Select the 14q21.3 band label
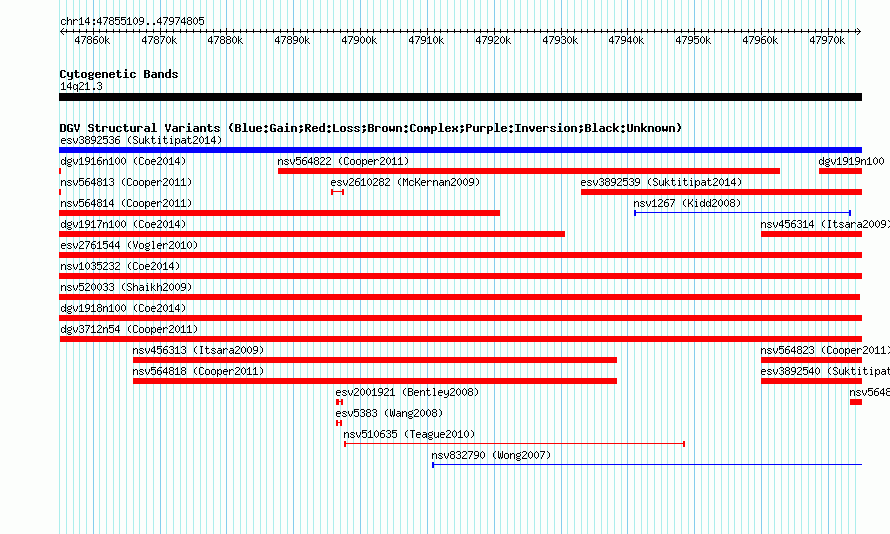 (x=81, y=86)
